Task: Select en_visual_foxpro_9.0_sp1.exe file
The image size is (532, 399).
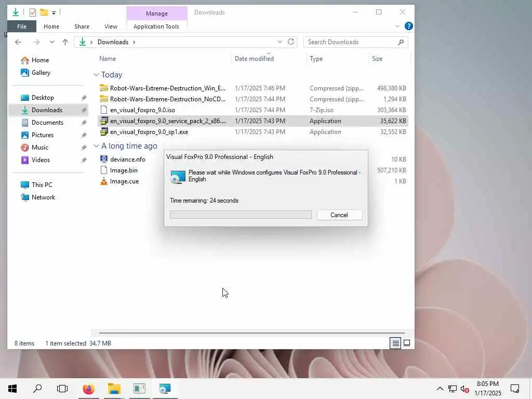Action: coord(253,132)
